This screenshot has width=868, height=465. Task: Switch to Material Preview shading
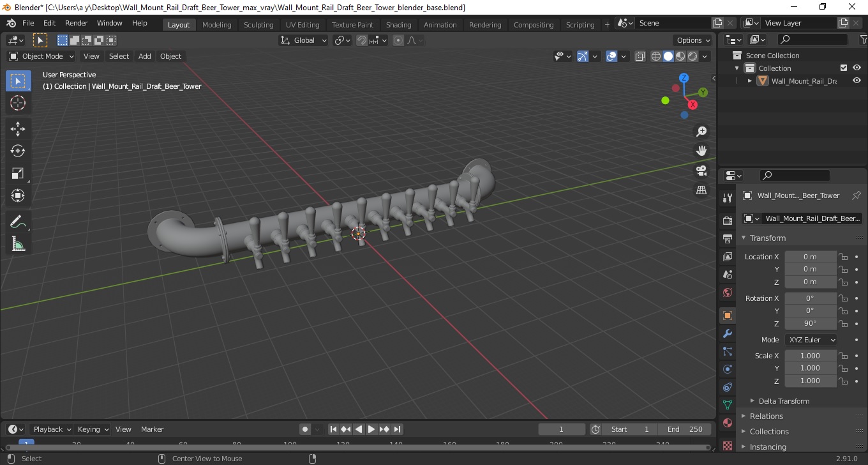pos(680,56)
